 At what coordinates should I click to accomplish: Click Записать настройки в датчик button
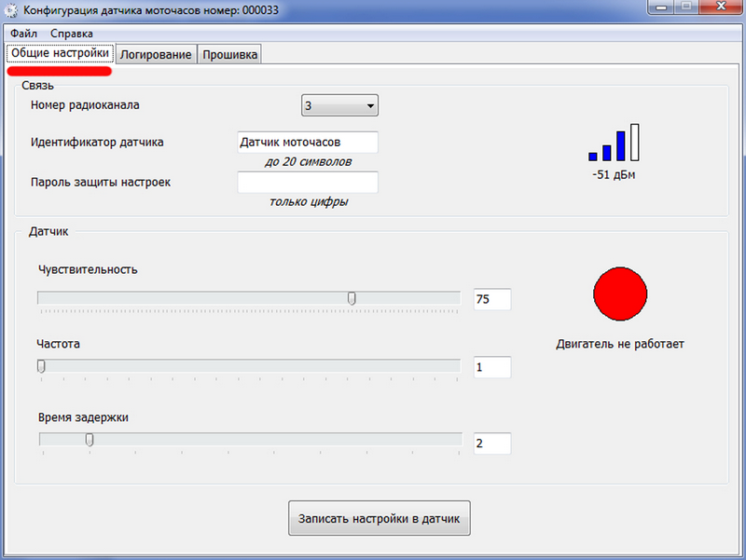[x=380, y=518]
